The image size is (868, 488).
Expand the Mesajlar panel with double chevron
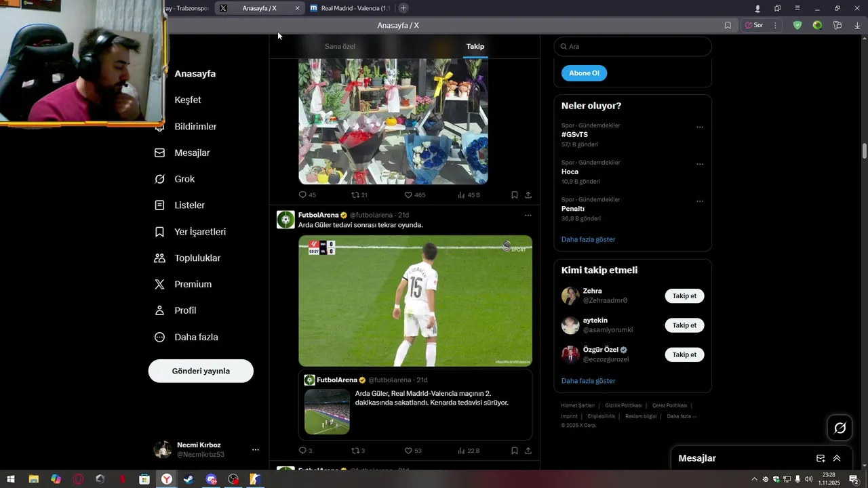coord(837,458)
